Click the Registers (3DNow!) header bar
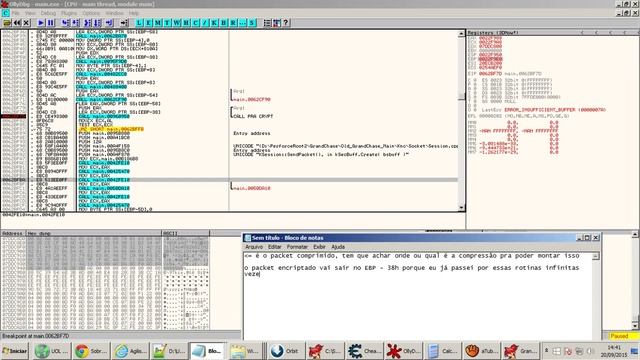 click(553, 32)
